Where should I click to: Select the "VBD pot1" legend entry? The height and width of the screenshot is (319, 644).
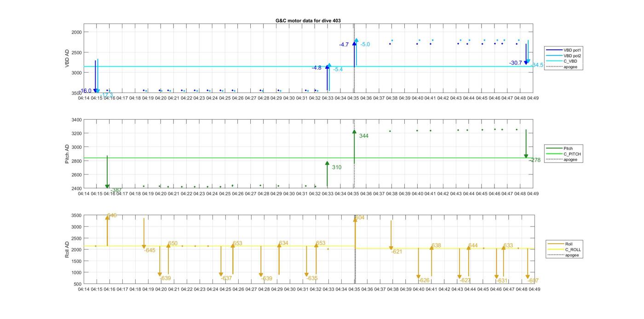(564, 50)
